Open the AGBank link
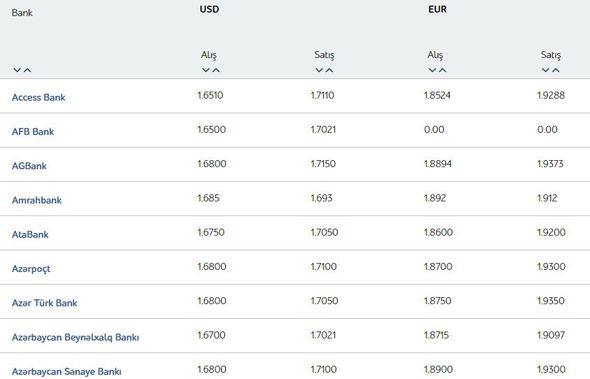This screenshot has height=379, width=590. click(29, 166)
